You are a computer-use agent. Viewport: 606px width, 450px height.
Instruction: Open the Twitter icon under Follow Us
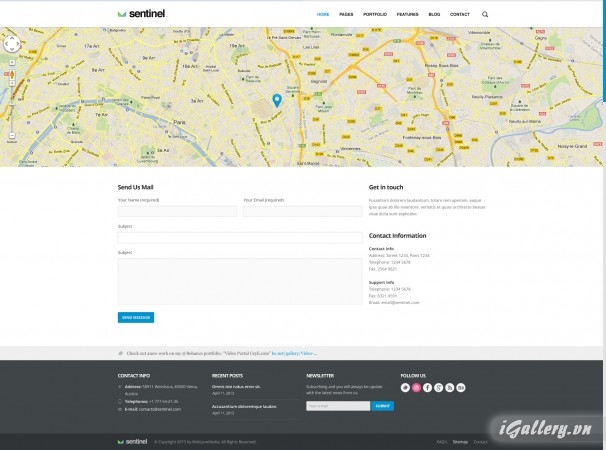405,386
